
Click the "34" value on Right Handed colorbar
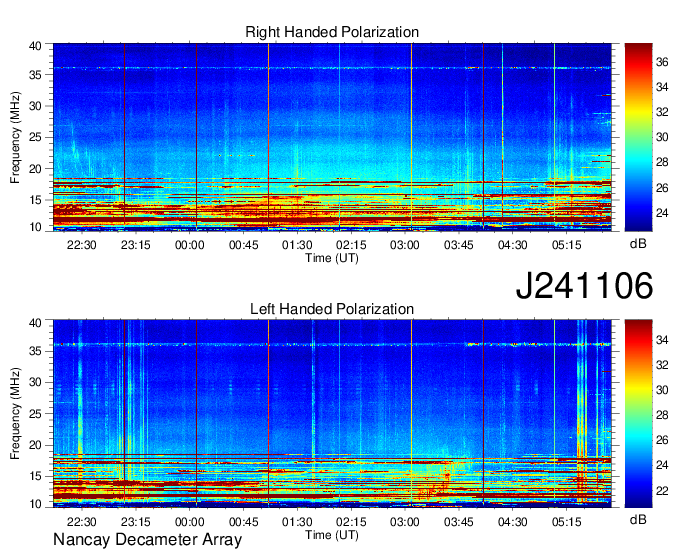pyautogui.click(x=662, y=88)
